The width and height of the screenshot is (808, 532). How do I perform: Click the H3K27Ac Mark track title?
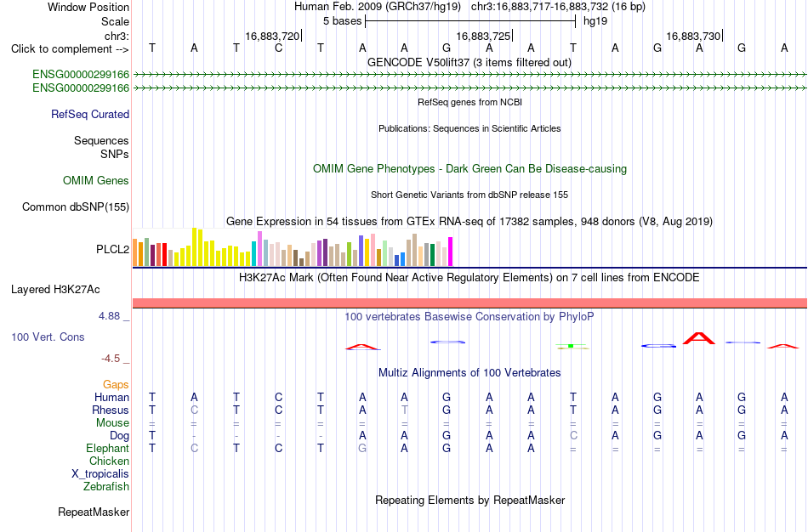(469, 278)
